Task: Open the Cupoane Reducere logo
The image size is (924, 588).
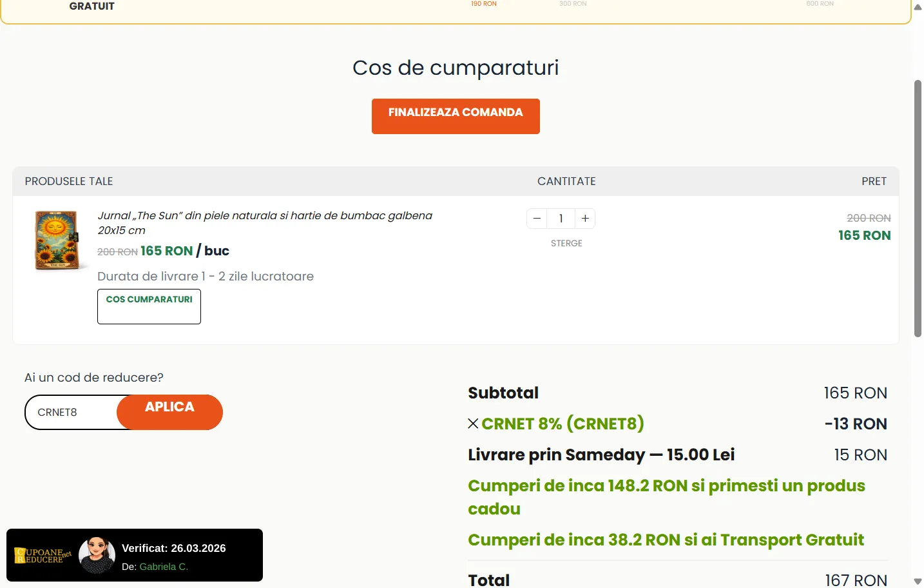Action: (x=43, y=555)
